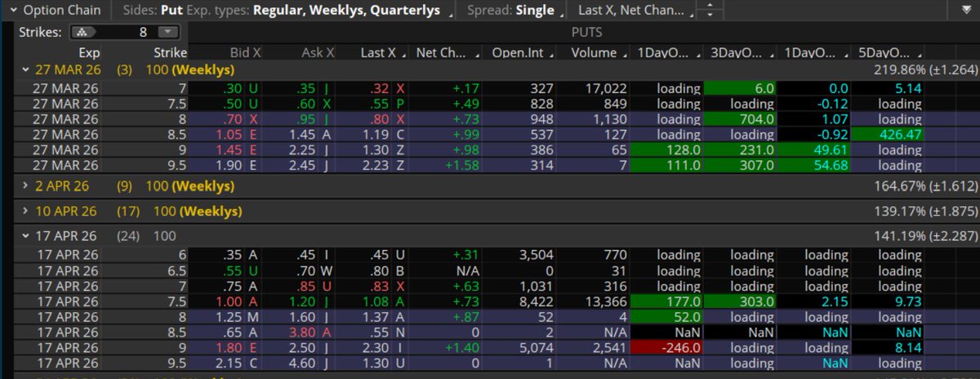The image size is (980, 379).
Task: Click the Ask X column header
Action: 318,52
